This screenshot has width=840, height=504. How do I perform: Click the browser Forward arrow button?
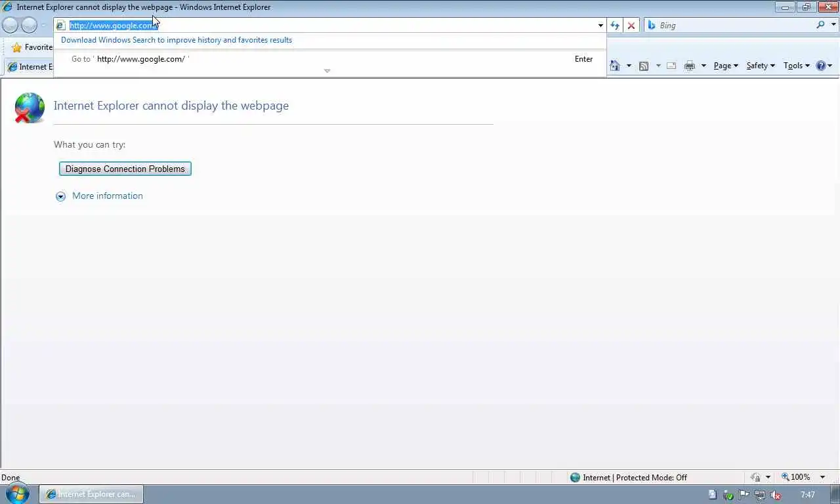tap(29, 26)
